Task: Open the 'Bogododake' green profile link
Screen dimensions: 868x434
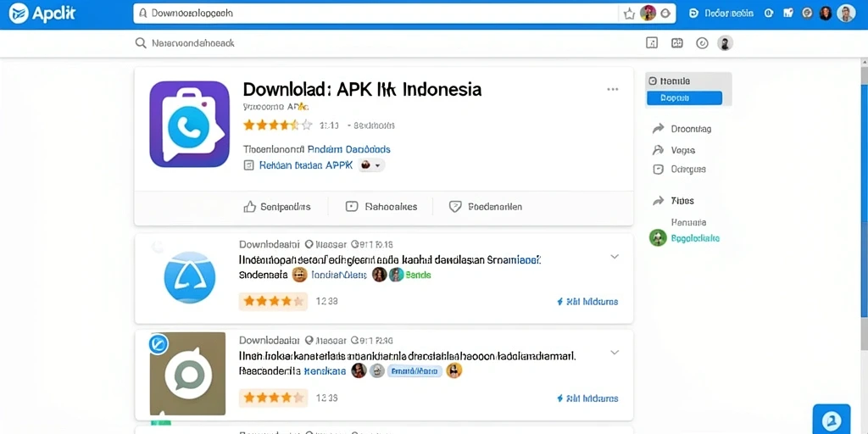Action: click(x=695, y=238)
